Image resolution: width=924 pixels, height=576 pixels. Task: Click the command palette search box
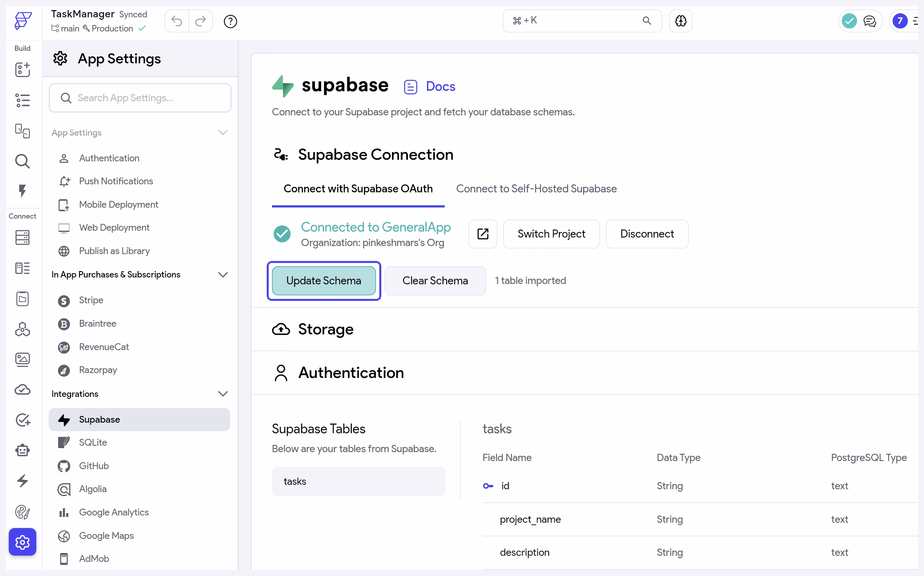pyautogui.click(x=582, y=21)
